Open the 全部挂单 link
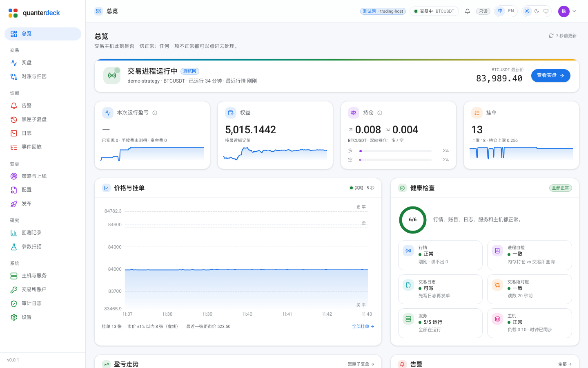 pos(363,327)
